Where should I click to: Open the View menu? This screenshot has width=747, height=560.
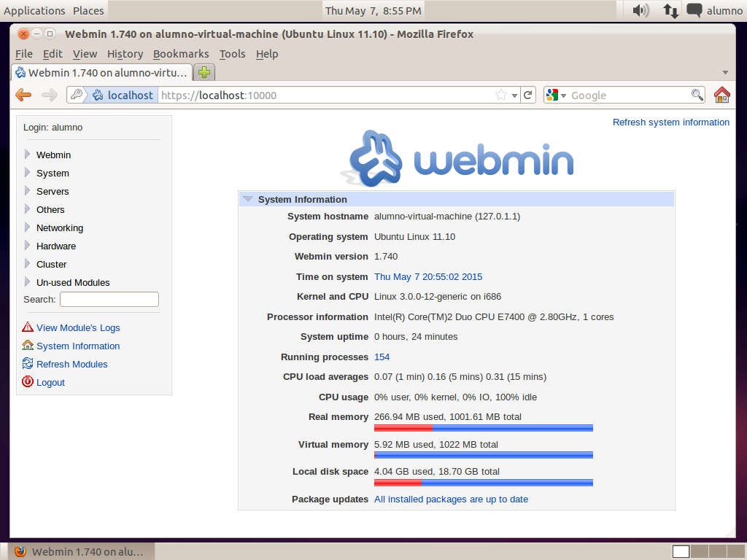click(x=85, y=54)
